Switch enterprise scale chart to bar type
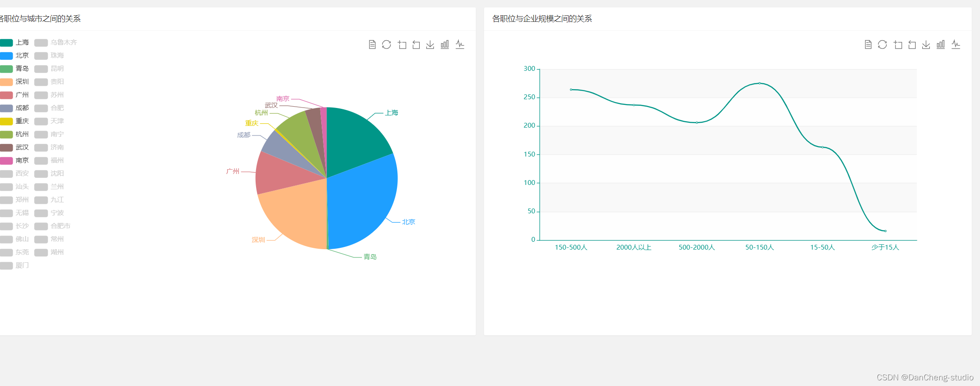980x386 pixels. click(941, 45)
